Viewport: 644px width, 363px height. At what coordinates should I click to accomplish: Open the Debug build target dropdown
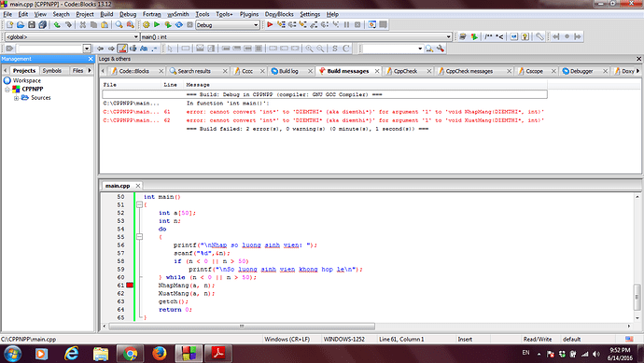pyautogui.click(x=228, y=25)
